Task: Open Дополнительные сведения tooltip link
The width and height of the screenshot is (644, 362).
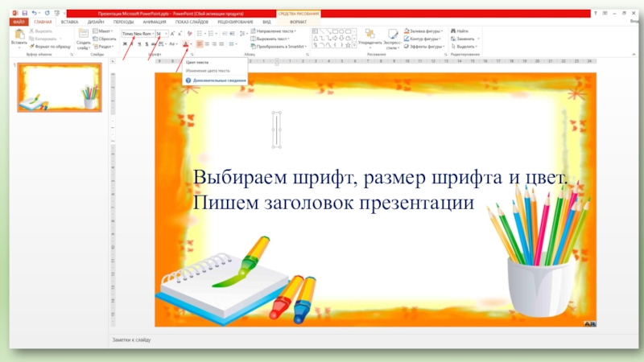Action: pyautogui.click(x=219, y=80)
